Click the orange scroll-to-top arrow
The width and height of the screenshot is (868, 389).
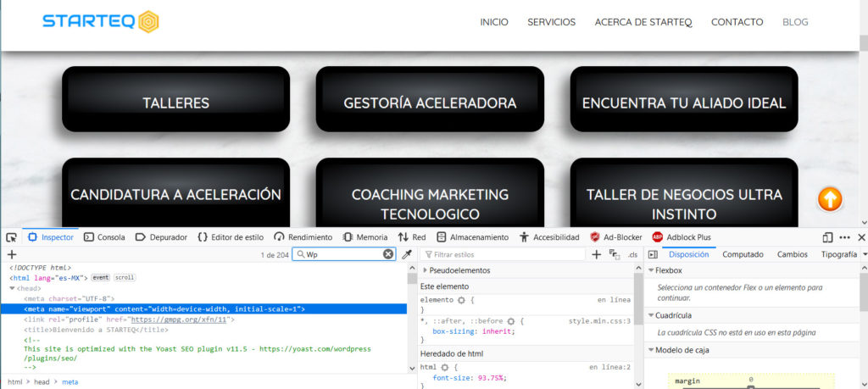pos(830,199)
